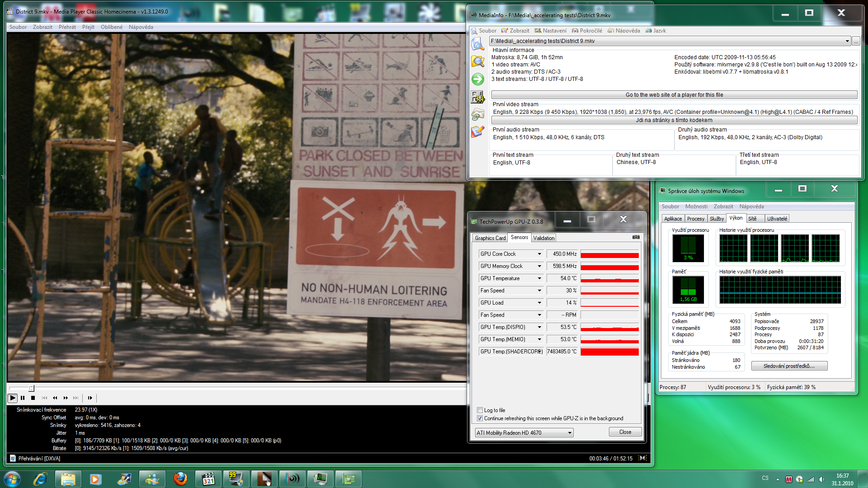
Task: Open file icon in MediaInfo sidebar
Action: [x=477, y=44]
